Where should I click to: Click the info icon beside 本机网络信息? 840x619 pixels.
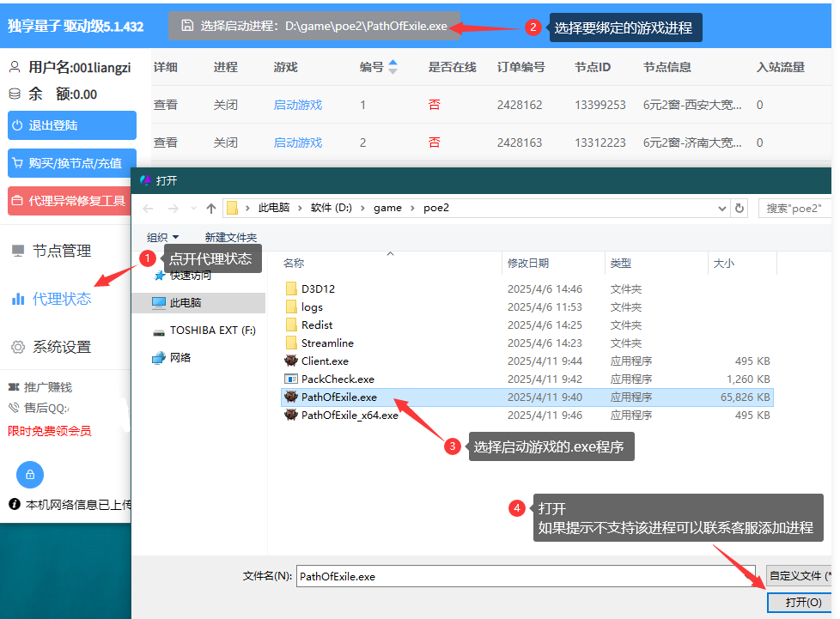15,504
